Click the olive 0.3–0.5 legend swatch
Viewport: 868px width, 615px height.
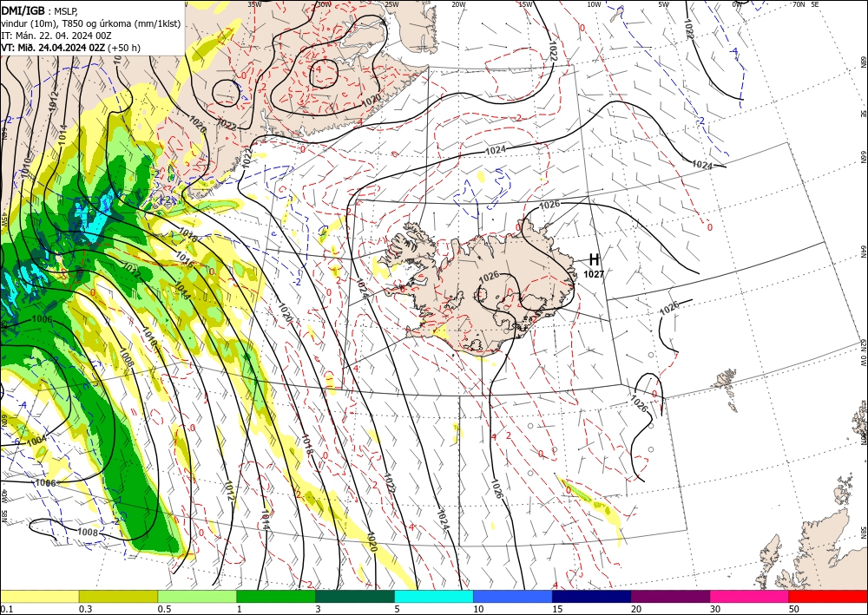(118, 596)
